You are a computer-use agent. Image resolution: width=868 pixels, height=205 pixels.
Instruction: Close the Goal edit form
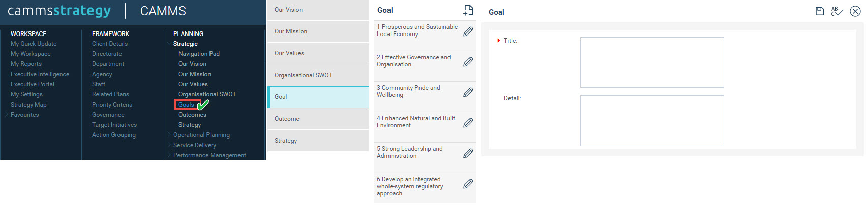click(855, 11)
